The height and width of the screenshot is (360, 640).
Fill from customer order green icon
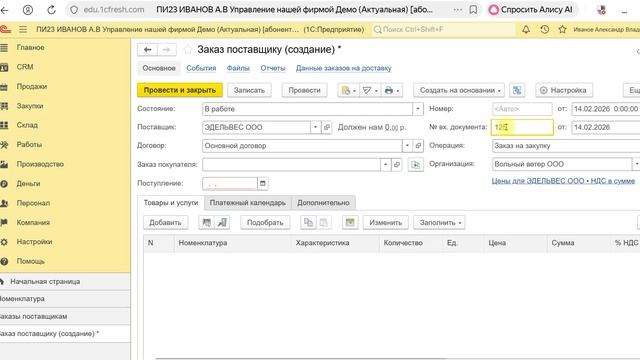pos(416,164)
